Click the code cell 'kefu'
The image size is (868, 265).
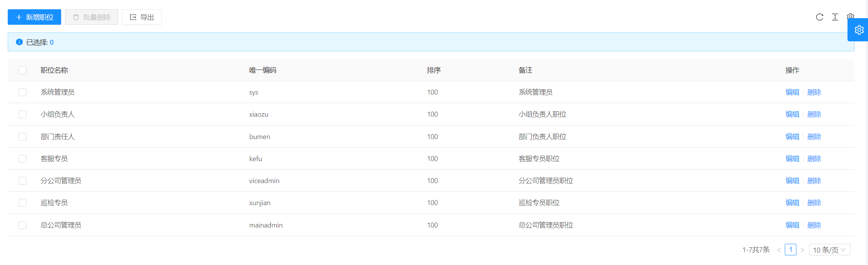(255, 159)
